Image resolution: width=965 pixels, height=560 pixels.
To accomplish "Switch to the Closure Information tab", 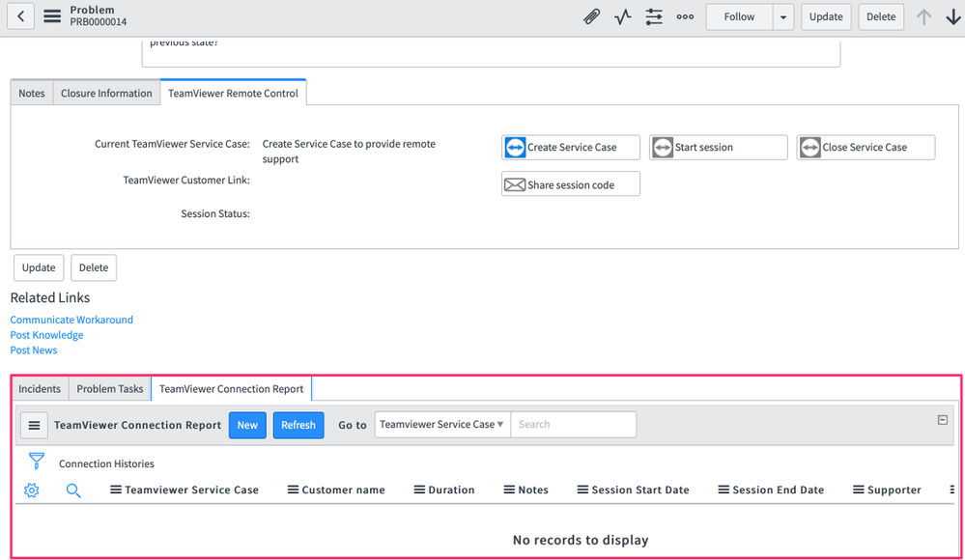I will pos(106,93).
